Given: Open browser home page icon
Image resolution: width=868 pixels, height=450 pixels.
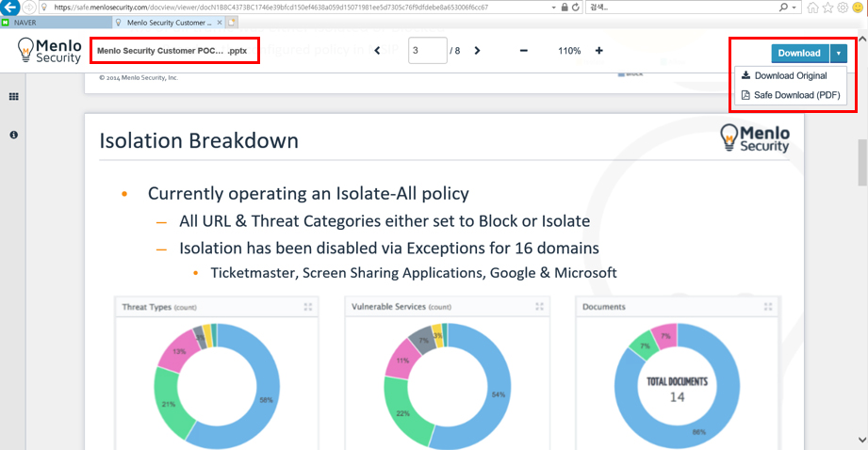Looking at the screenshot, I should 812,8.
